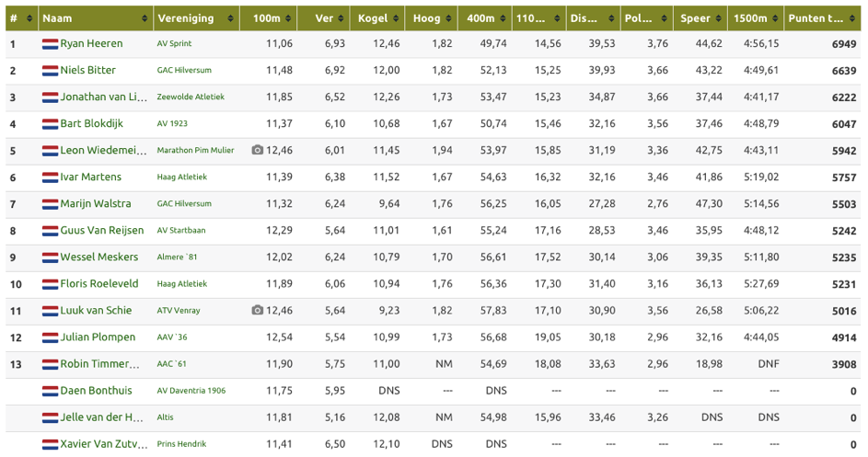Image resolution: width=868 pixels, height=457 pixels.
Task: Click the Dutch flag next to Ryan Heeren
Action: [50, 44]
